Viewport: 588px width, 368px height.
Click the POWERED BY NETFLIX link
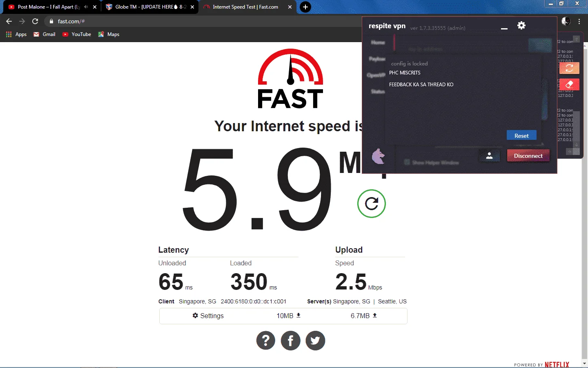pyautogui.click(x=541, y=364)
